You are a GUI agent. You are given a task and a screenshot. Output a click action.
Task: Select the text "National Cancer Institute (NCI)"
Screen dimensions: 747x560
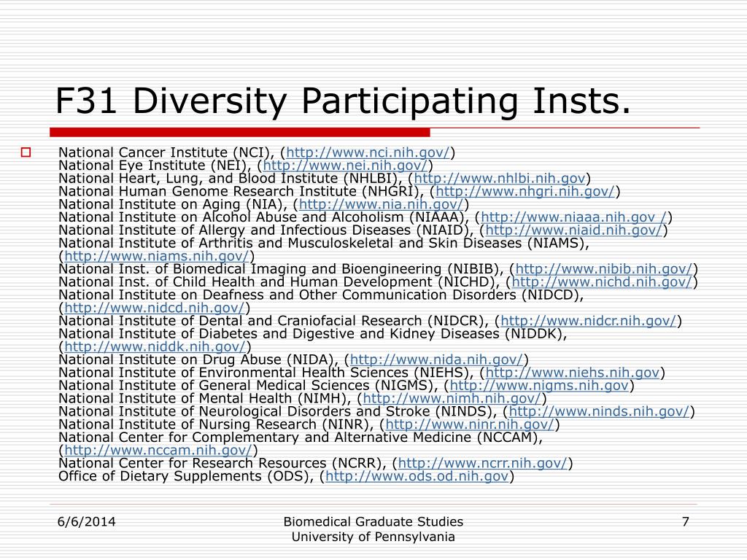(164, 152)
